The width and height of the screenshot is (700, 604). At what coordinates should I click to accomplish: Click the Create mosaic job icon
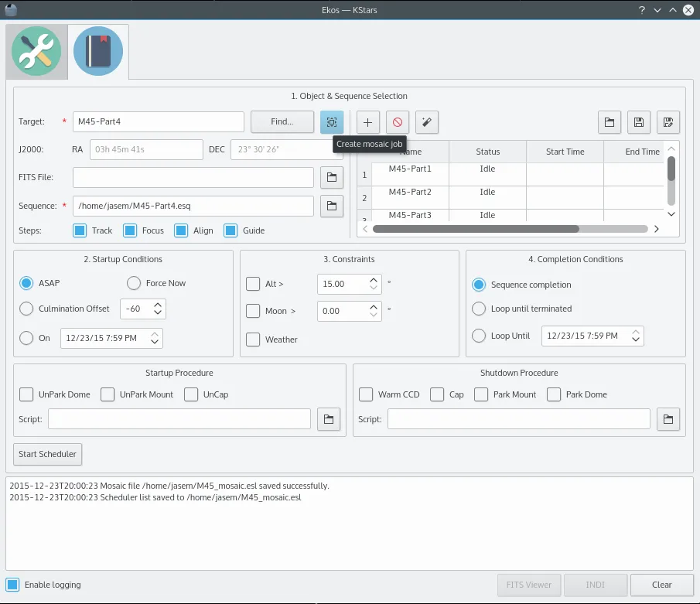click(332, 122)
